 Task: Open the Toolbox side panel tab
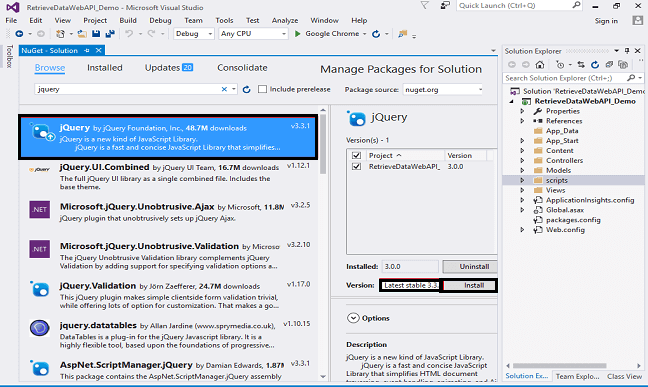10,56
